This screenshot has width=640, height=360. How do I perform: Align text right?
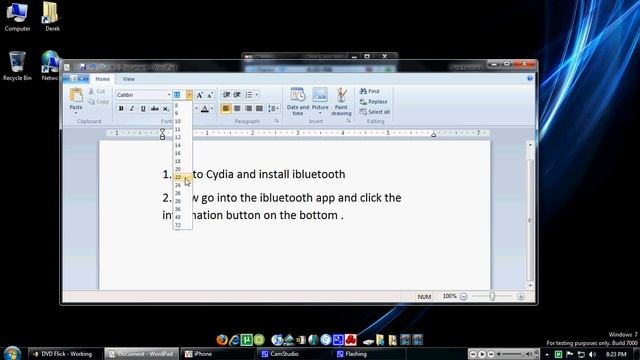coord(248,109)
